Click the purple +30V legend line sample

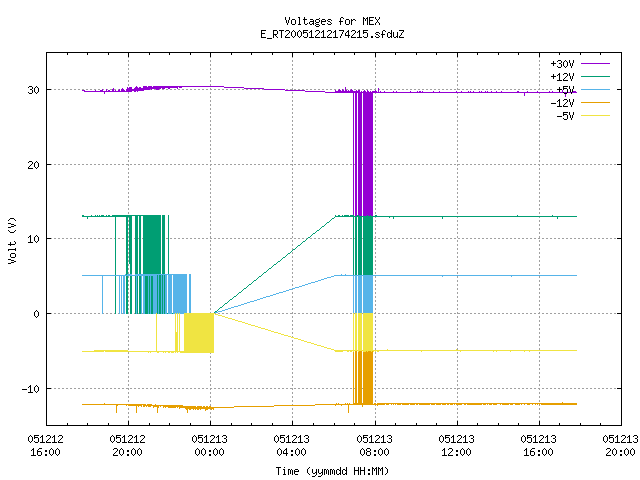595,64
